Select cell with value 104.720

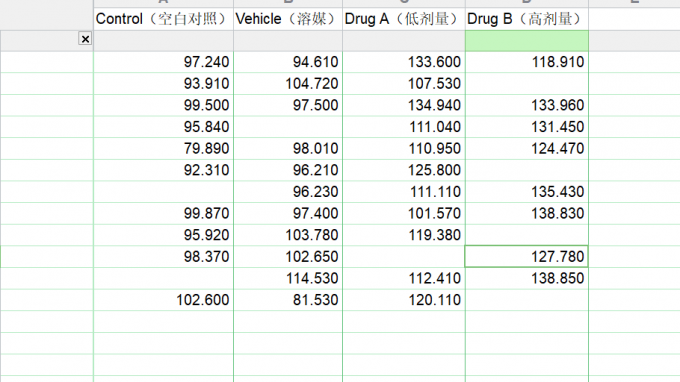tap(288, 84)
